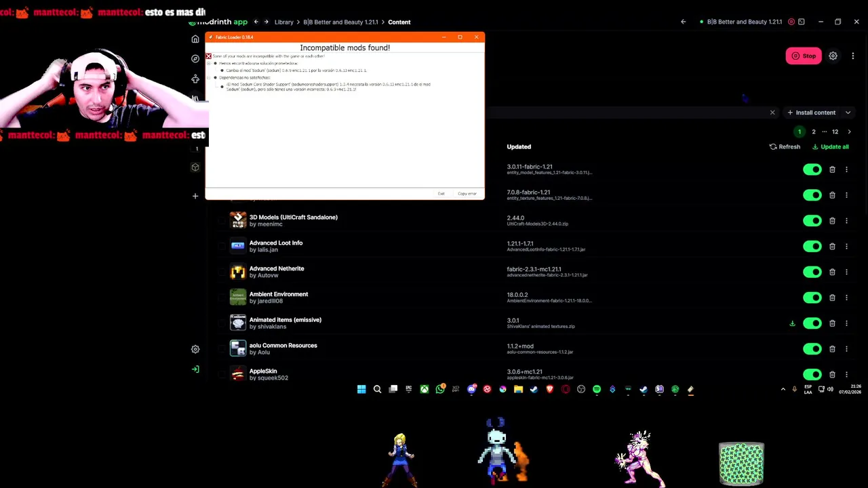Open the Skins icon in sidebar

195,79
